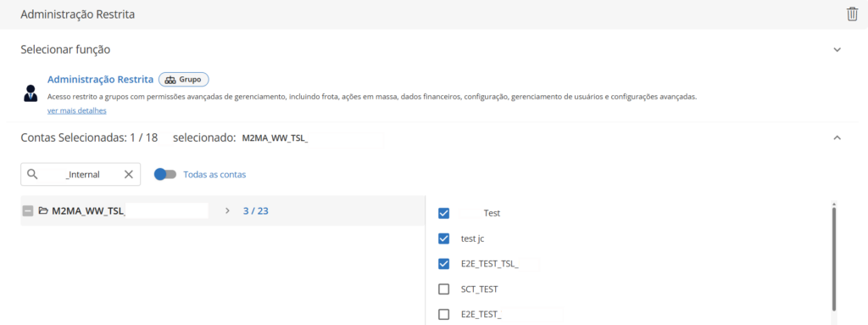Click the search magnifier icon
The height and width of the screenshot is (325, 868).
pos(32,174)
